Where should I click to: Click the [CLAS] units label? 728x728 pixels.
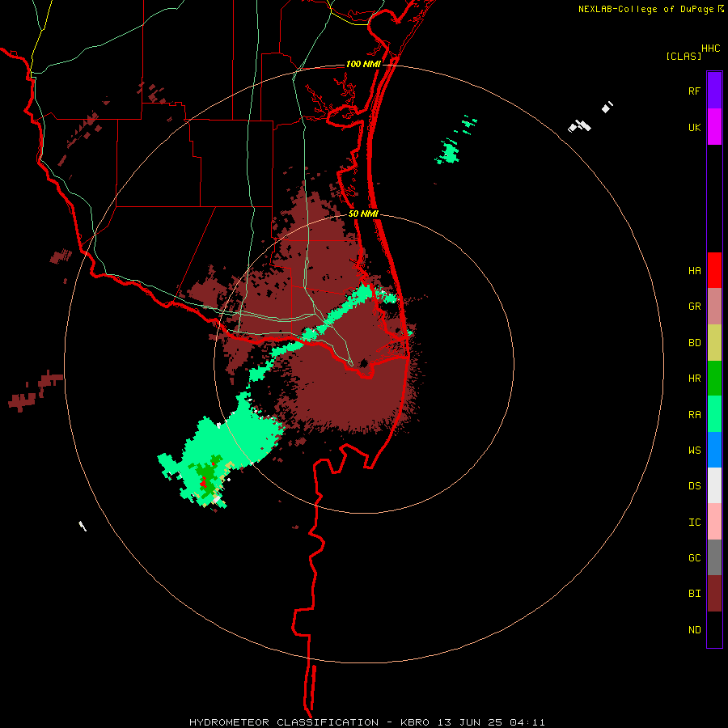684,57
